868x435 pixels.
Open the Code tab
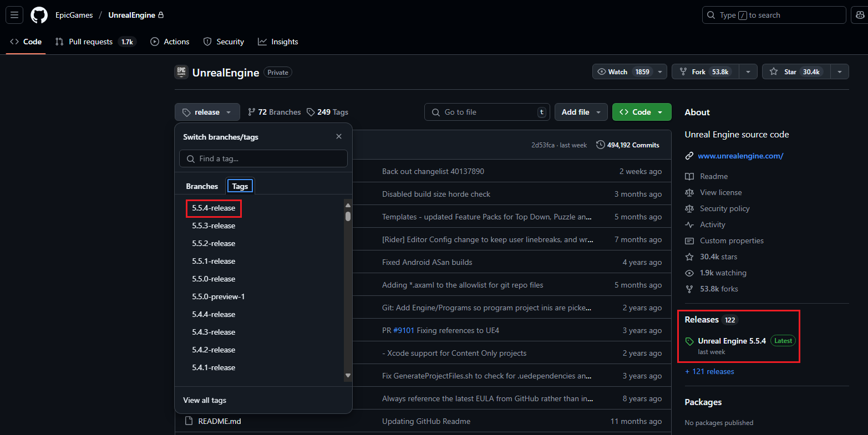click(26, 42)
